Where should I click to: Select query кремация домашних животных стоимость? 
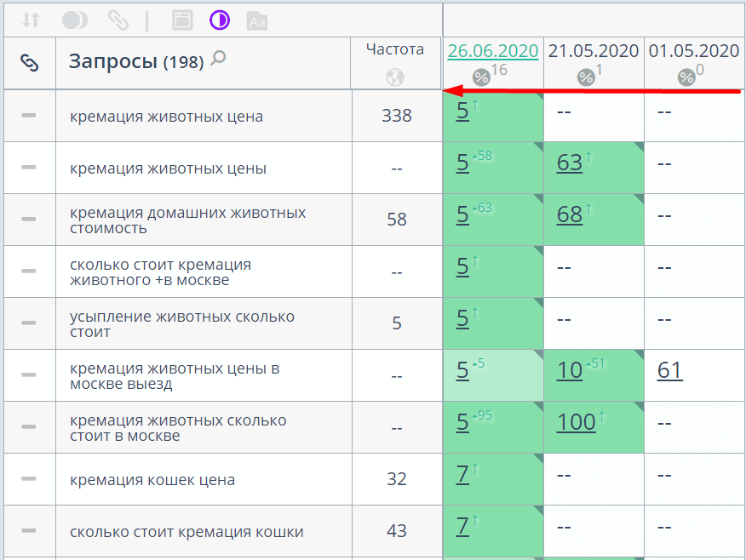[x=188, y=220]
